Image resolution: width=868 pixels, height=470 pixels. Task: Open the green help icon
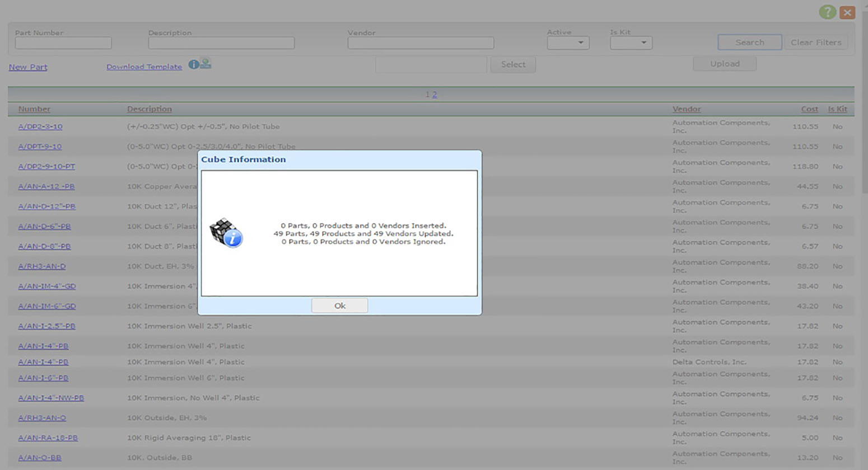click(827, 12)
